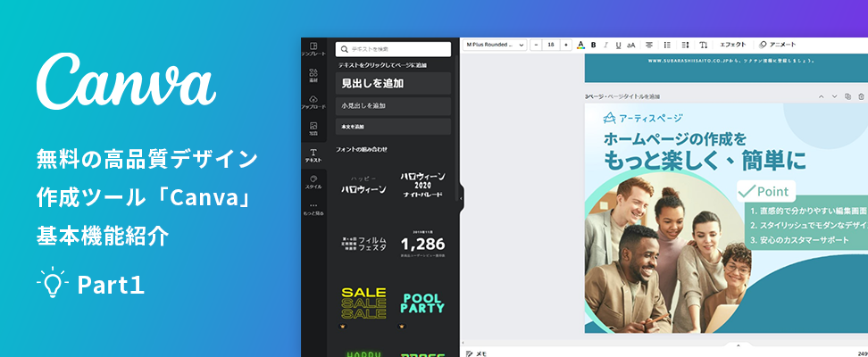
Task: Click the text alignment icon
Action: tap(649, 45)
